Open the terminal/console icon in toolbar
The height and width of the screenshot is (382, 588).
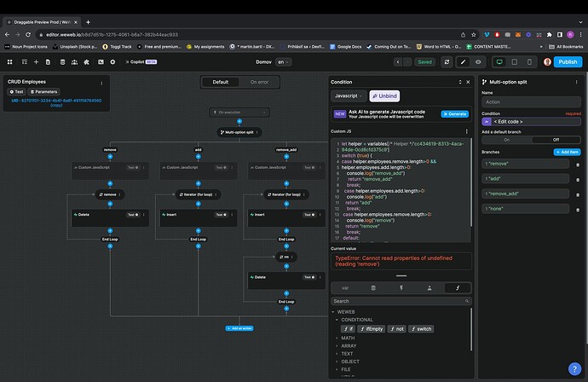tap(101, 62)
